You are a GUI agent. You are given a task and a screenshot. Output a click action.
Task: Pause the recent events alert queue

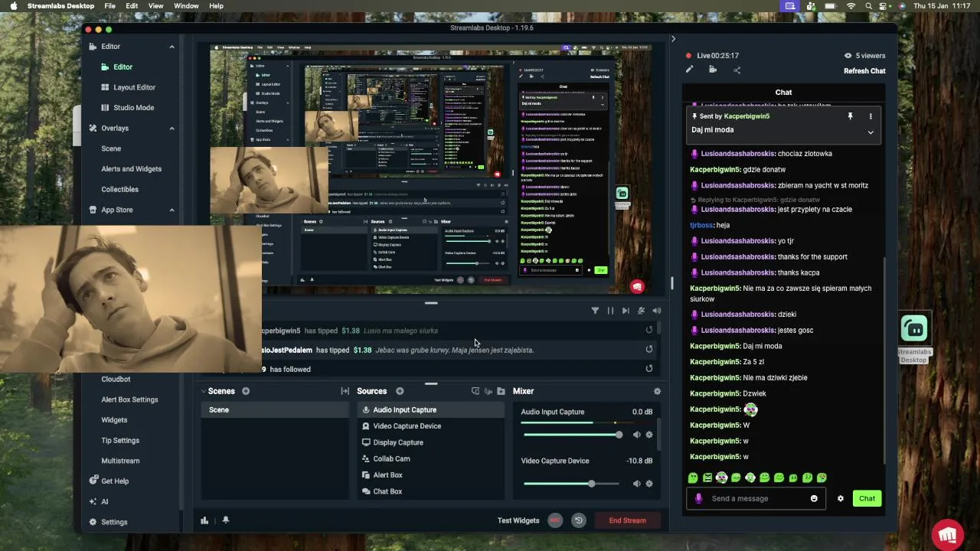coord(610,311)
